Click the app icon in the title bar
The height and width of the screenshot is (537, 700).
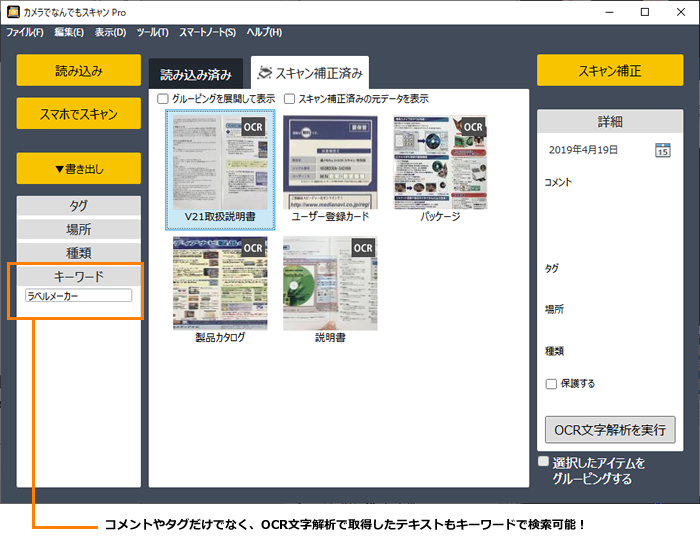pyautogui.click(x=13, y=12)
